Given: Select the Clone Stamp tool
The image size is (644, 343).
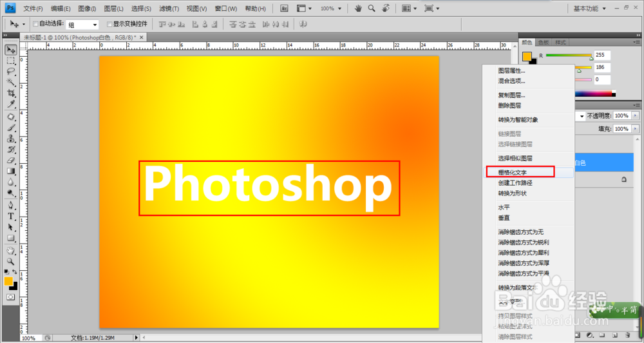Looking at the screenshot, I should 11,138.
